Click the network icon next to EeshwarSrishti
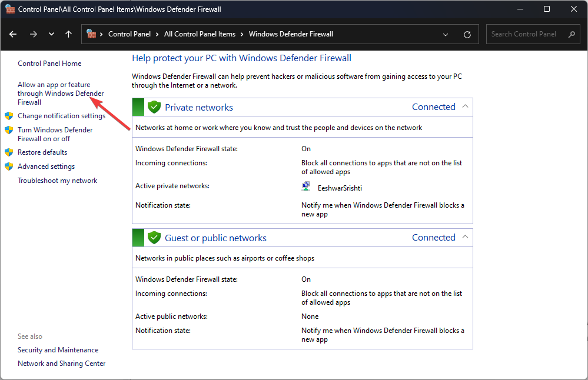The height and width of the screenshot is (380, 588). coord(305,185)
